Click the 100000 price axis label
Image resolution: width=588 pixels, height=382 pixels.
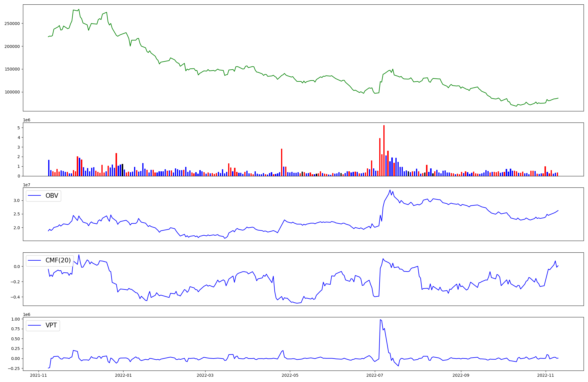pos(12,92)
